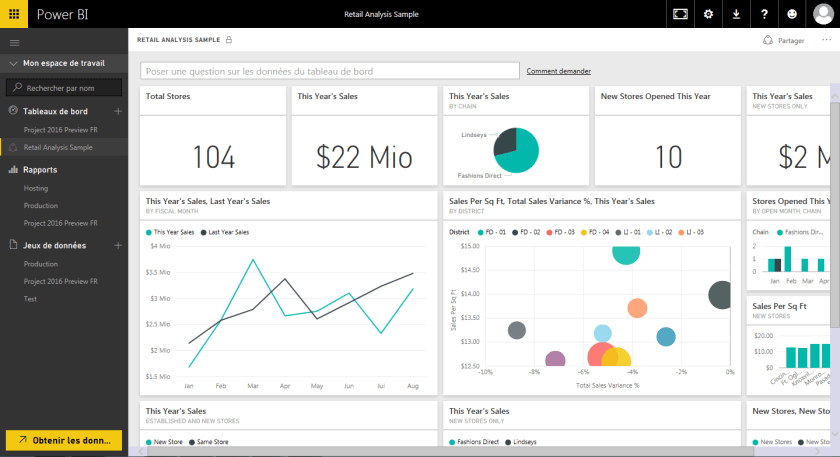This screenshot has height=457, width=840.
Task: Collapse the navigation pane hamburger icon
Action: (14, 42)
